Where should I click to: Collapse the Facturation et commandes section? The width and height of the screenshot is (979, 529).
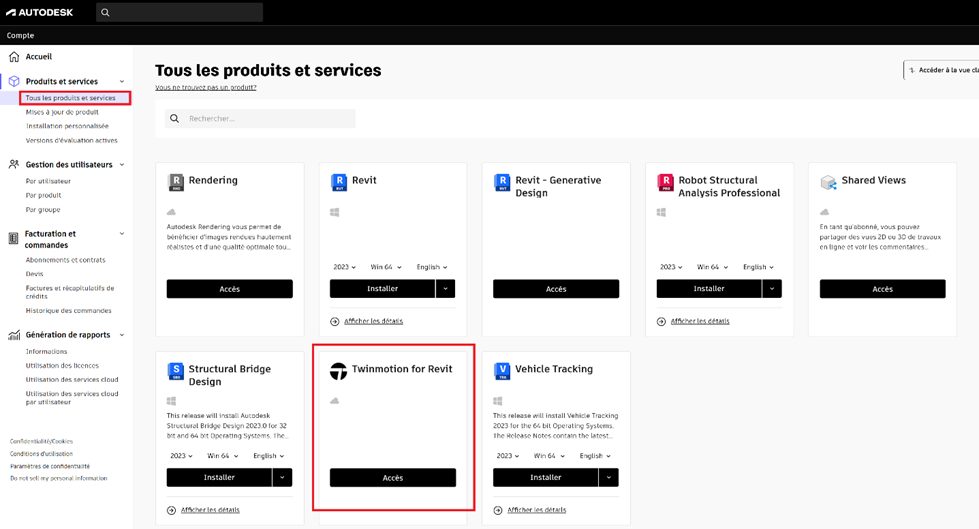click(x=122, y=234)
